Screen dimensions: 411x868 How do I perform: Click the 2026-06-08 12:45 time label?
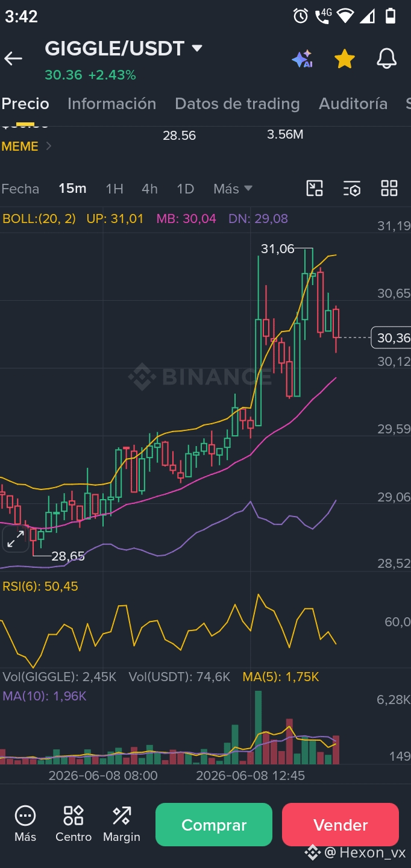[251, 776]
